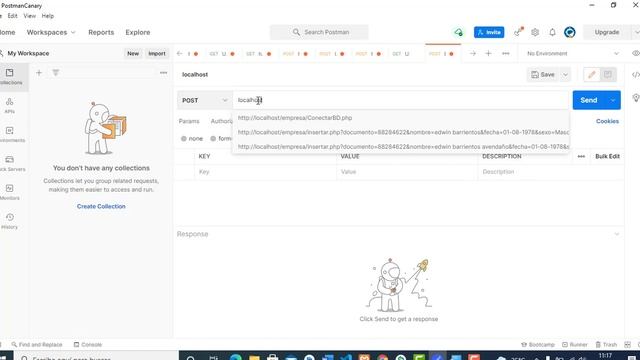Select the form-data body radio button

pyautogui.click(x=213, y=139)
